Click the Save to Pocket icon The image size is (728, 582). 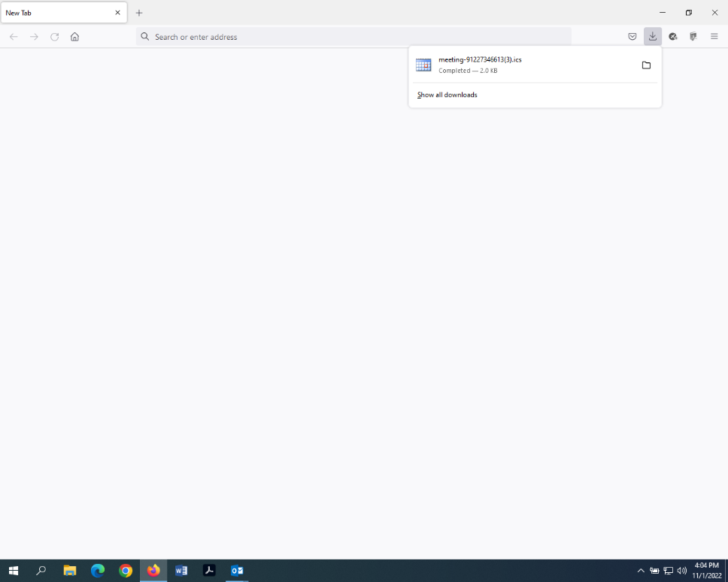[632, 37]
